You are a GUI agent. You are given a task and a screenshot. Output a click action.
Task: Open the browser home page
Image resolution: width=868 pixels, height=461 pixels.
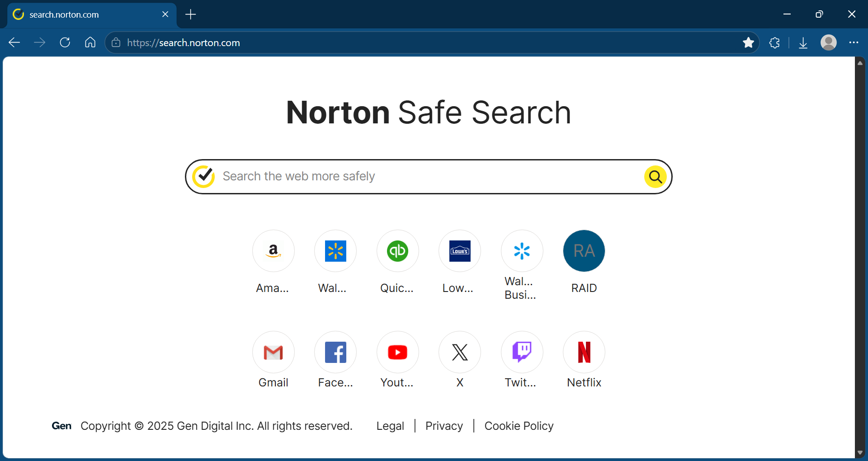[90, 42]
